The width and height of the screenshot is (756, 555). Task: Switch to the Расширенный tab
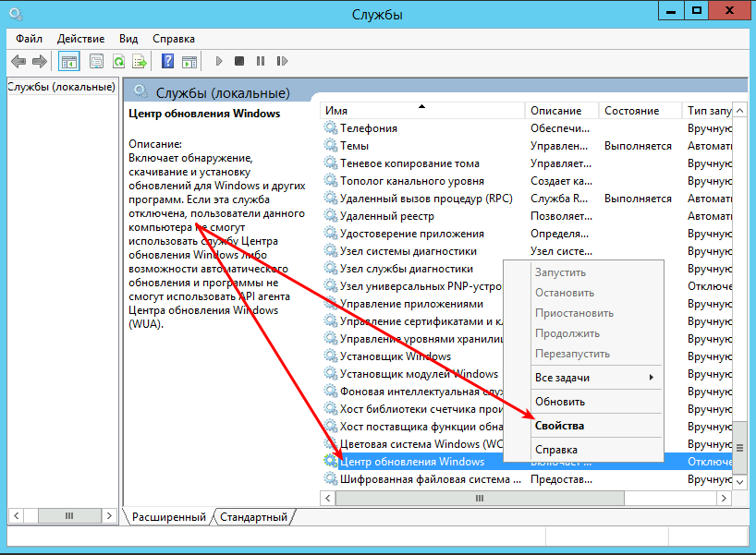169,517
